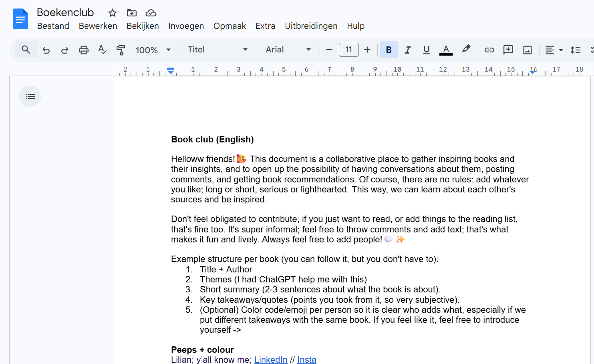594x364 pixels.
Task: Expand the Titel paragraph style dropdown
Action: coord(217,50)
